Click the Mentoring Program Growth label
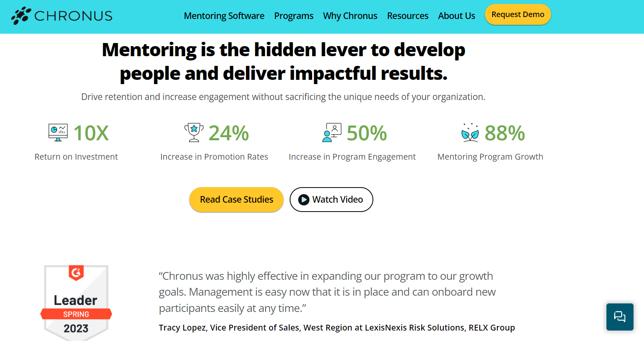This screenshot has width=644, height=341. (490, 157)
